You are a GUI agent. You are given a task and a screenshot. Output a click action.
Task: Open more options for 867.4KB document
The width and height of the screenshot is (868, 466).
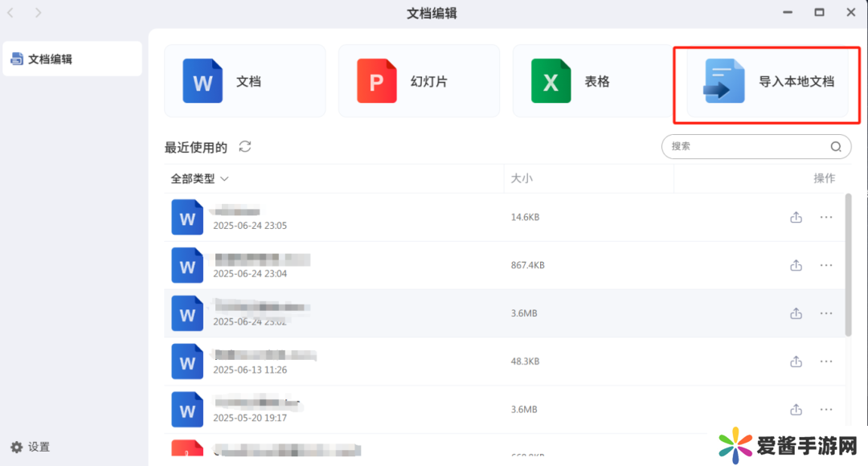coord(826,265)
